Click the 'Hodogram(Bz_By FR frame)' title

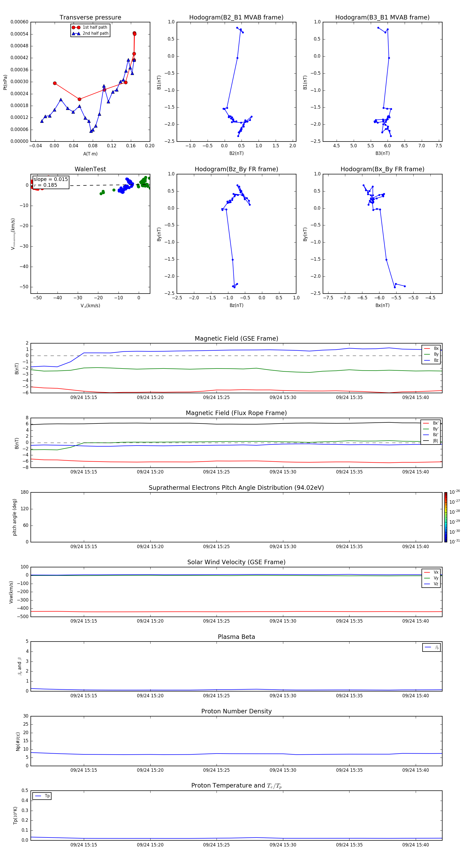click(x=236, y=169)
